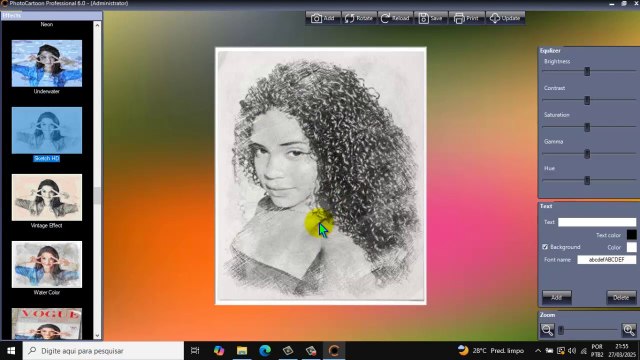
Task: Open the Copilot taskbar icon
Action: pos(219,351)
